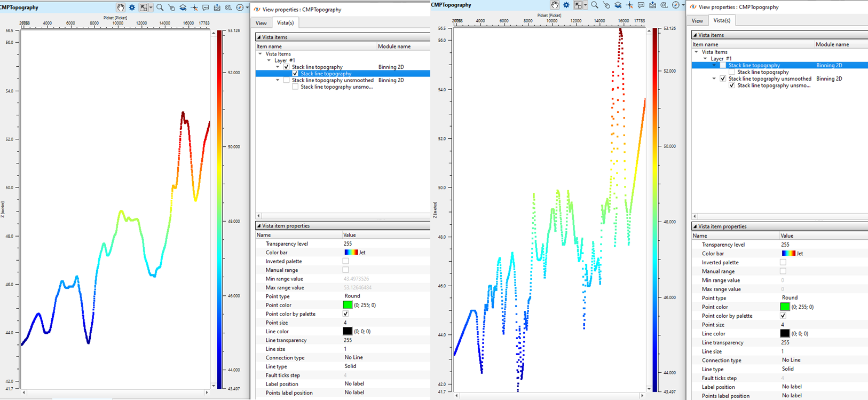
Task: Select the pan hand tool in left toolbar
Action: tap(121, 7)
